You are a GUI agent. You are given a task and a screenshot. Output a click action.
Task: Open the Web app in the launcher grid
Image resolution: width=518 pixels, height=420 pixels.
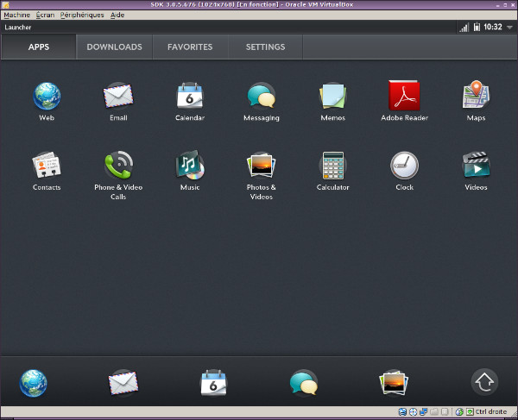[x=47, y=101]
